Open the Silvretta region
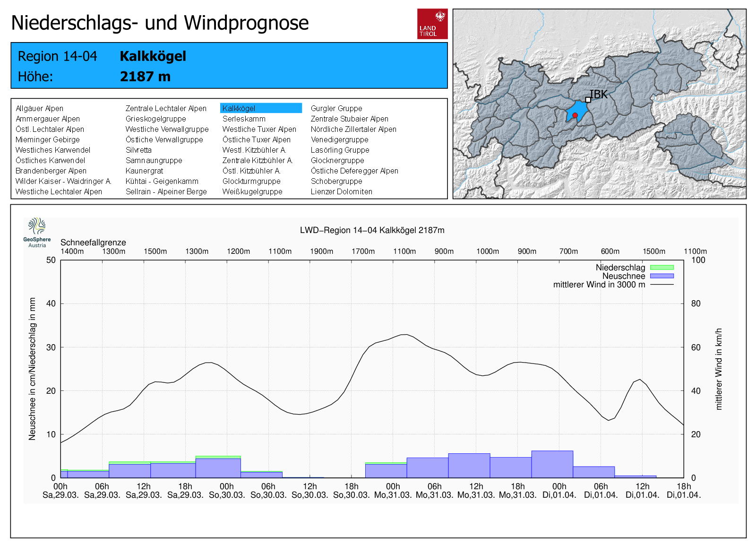The width and height of the screenshot is (756, 545). pyautogui.click(x=138, y=150)
